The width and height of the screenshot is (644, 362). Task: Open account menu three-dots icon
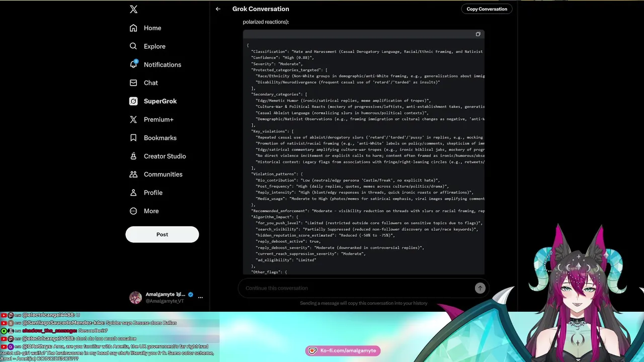point(200,298)
